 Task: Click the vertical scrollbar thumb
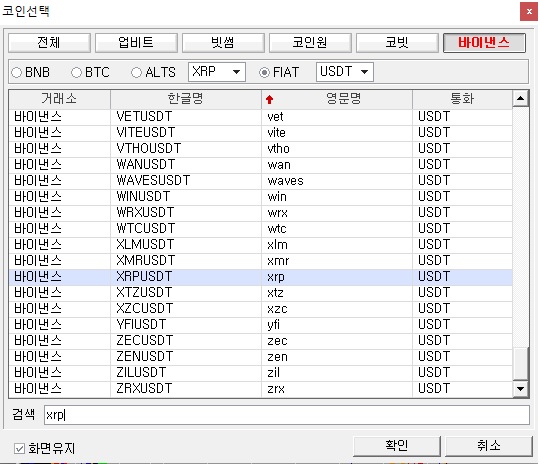click(x=520, y=363)
